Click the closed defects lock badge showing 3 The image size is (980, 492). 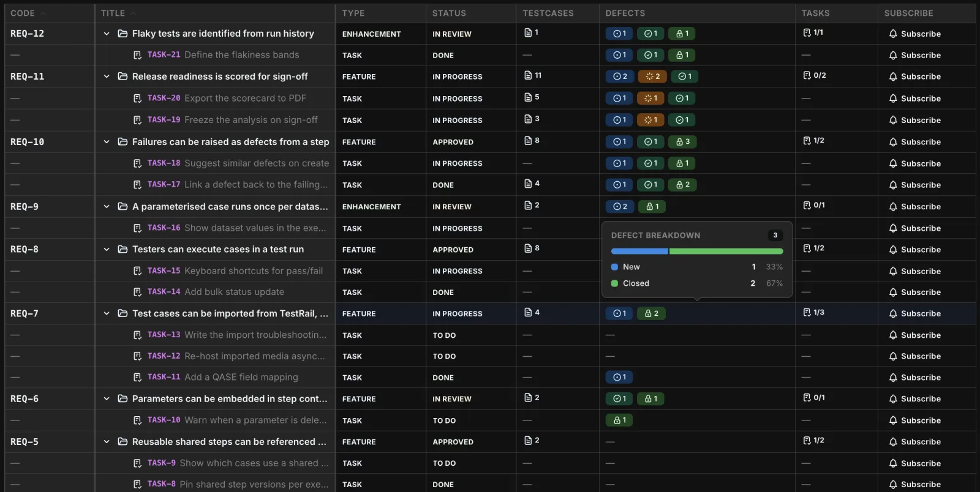pyautogui.click(x=682, y=142)
